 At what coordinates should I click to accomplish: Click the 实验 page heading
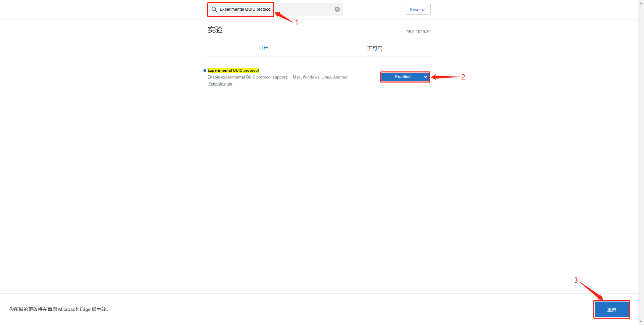coord(215,30)
